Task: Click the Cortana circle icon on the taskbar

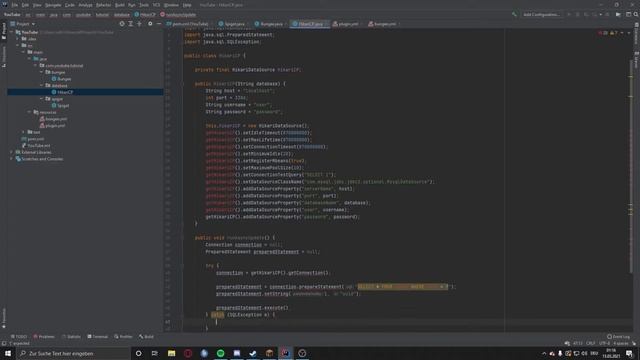Action: (138, 353)
